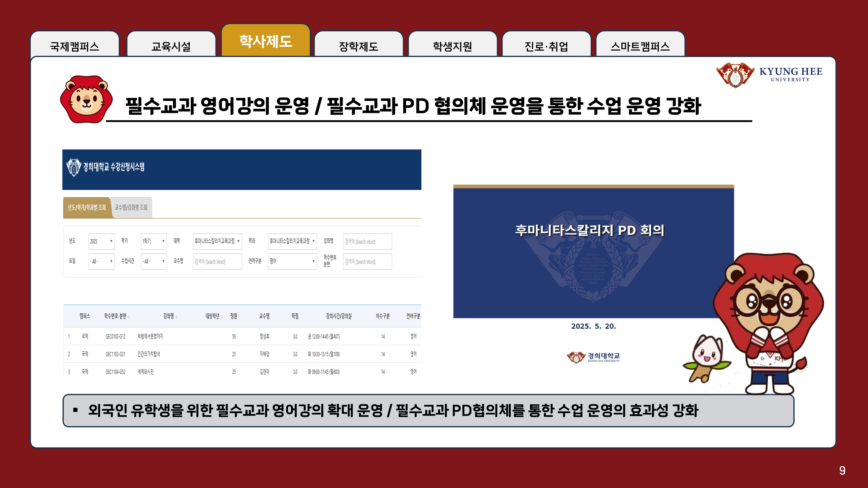Click course name 세계와시민
This screenshot has width=868, height=488.
click(x=146, y=372)
